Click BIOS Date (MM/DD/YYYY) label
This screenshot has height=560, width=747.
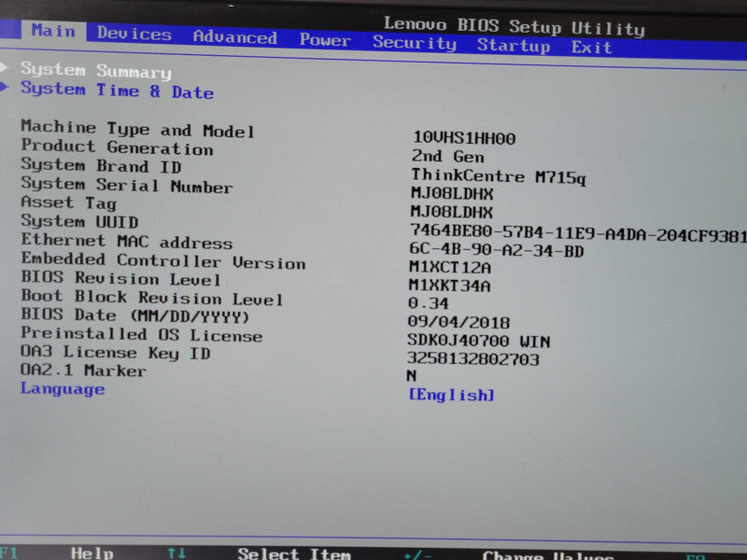[135, 315]
